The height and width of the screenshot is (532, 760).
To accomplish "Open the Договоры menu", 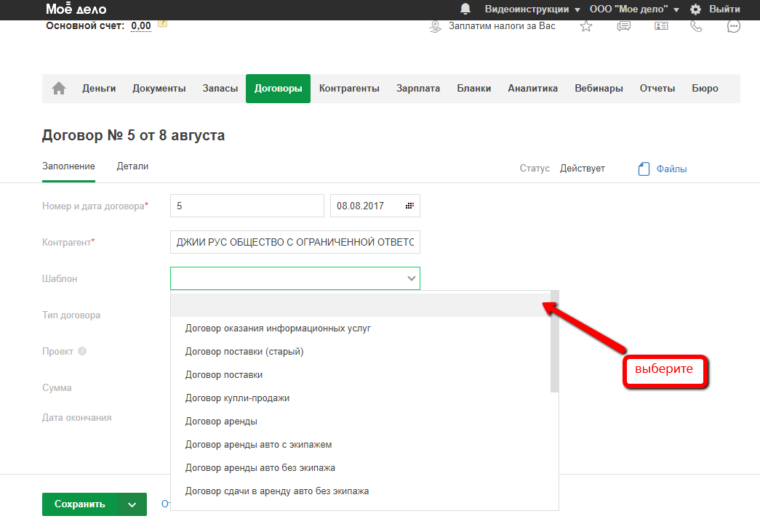I will click(x=279, y=88).
